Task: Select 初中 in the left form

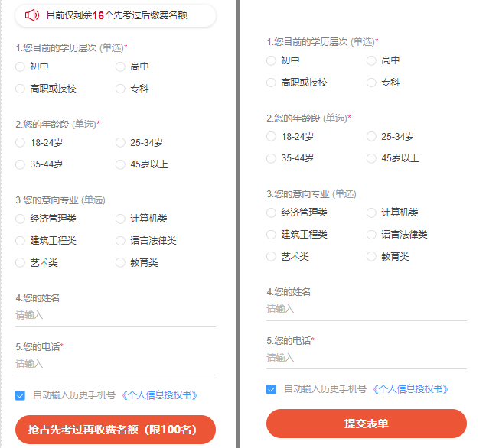Action: [21, 67]
